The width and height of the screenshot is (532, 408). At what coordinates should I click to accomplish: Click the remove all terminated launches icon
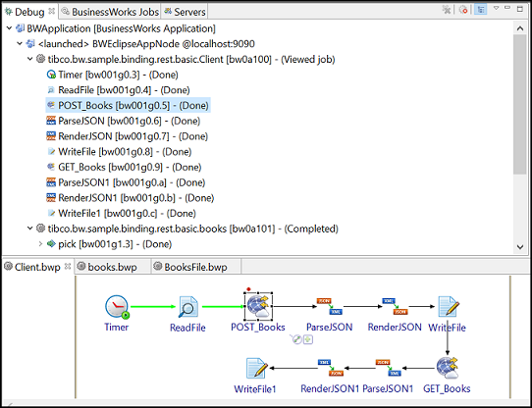tap(447, 10)
